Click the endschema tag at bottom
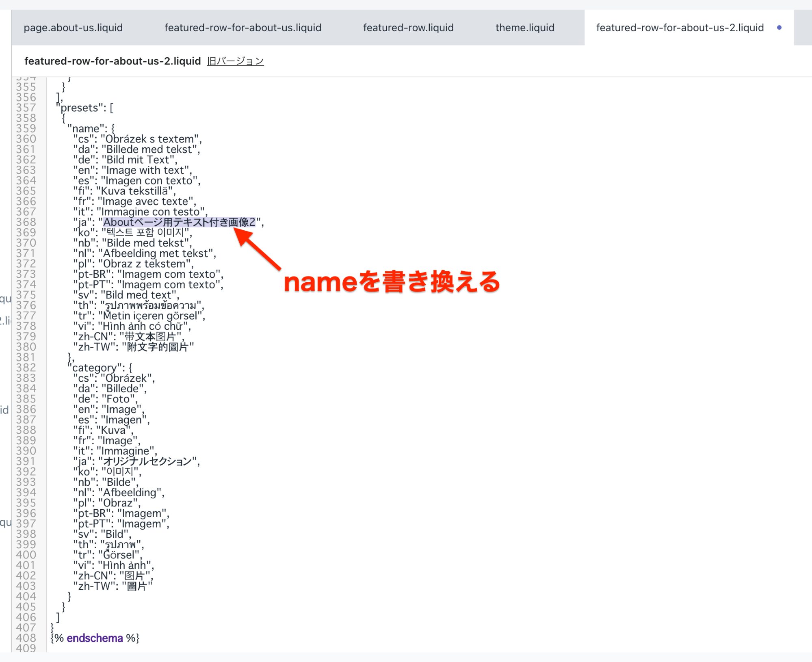 (95, 638)
